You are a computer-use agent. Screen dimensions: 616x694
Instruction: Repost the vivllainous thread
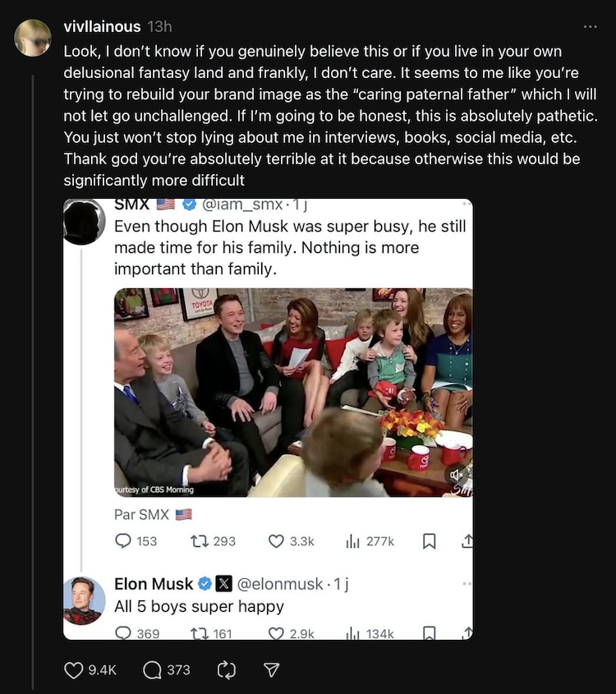click(226, 670)
